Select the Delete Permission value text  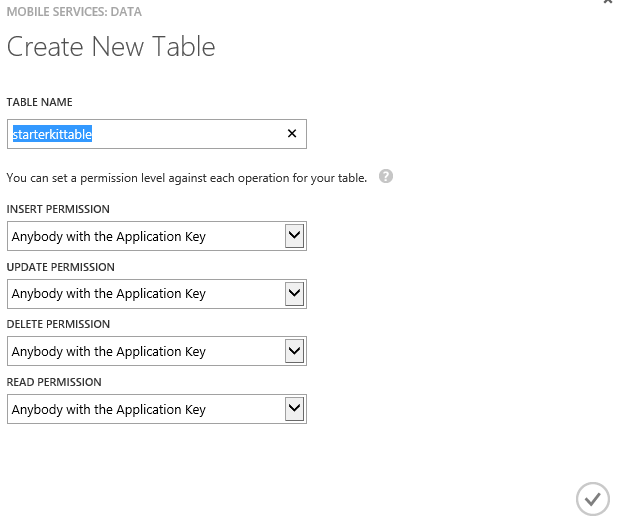point(109,352)
